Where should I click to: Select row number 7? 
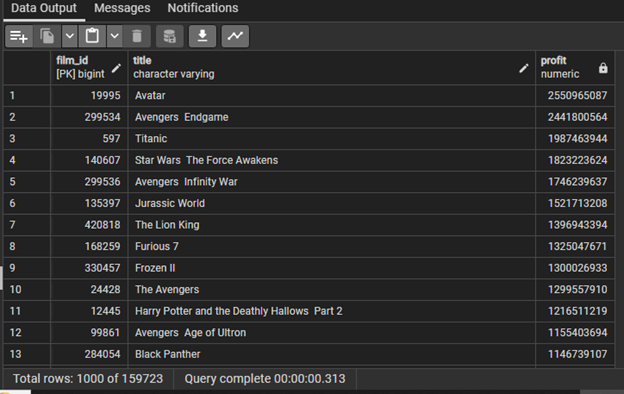coord(27,225)
